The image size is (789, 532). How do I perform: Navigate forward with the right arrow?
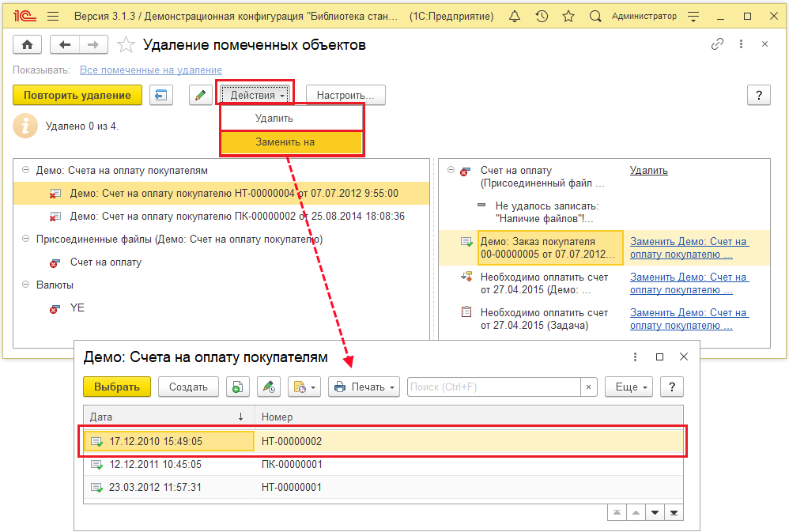tap(93, 45)
